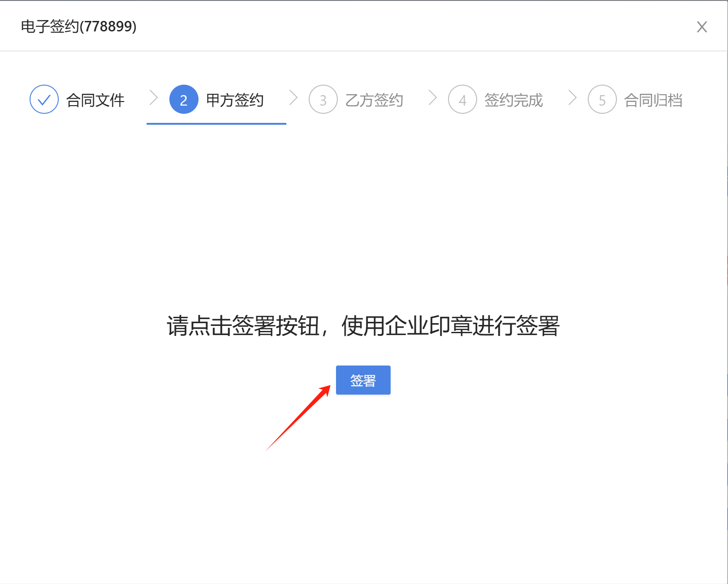The width and height of the screenshot is (728, 584).
Task: Click the chevron arrow after 签约完成
Action: (x=573, y=97)
